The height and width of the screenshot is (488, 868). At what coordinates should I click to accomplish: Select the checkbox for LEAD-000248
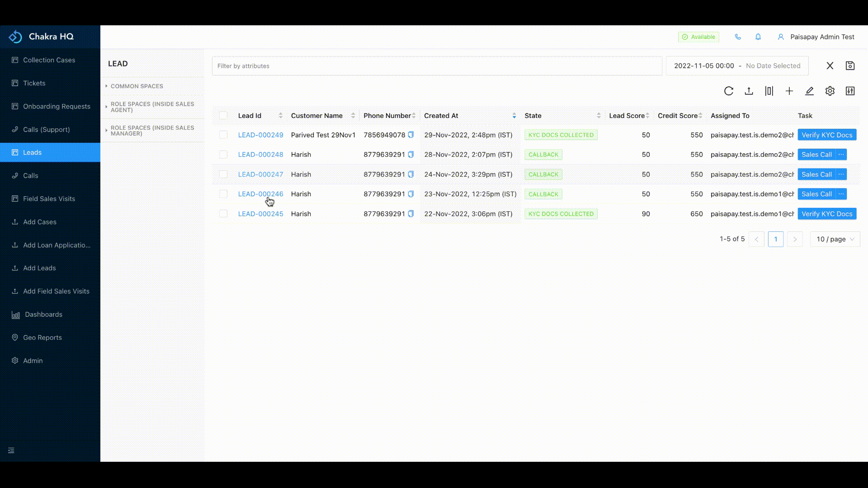[223, 155]
